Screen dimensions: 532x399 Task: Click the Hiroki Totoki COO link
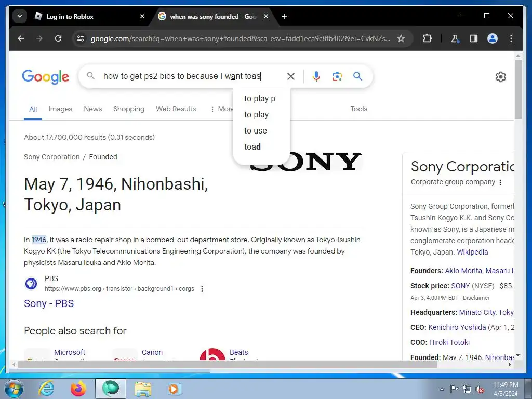click(x=449, y=342)
